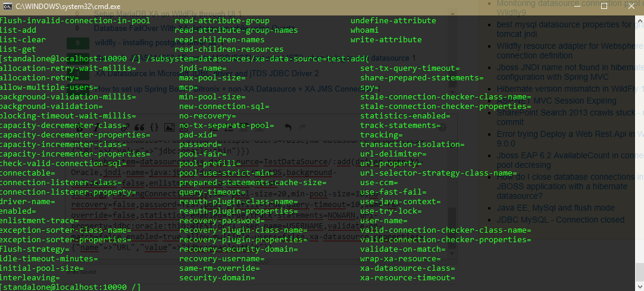This screenshot has width=644, height=291.
Task: Click the command line '/subsystem=datasources/xa-data-source=test:add('
Action: [x=258, y=59]
